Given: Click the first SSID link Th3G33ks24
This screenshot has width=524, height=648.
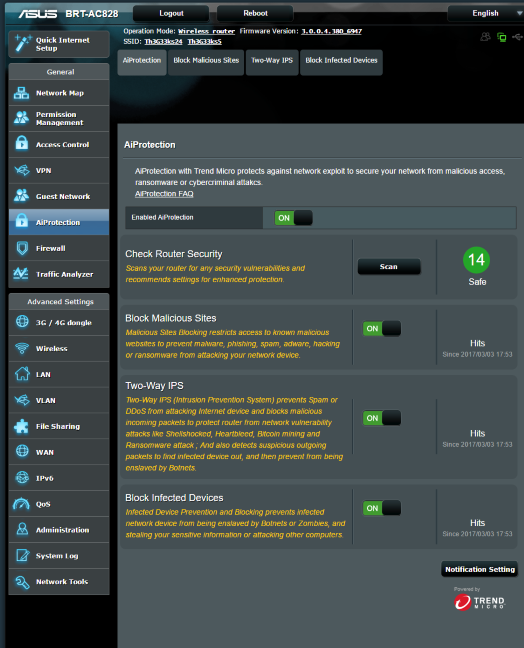Looking at the screenshot, I should [x=163, y=41].
